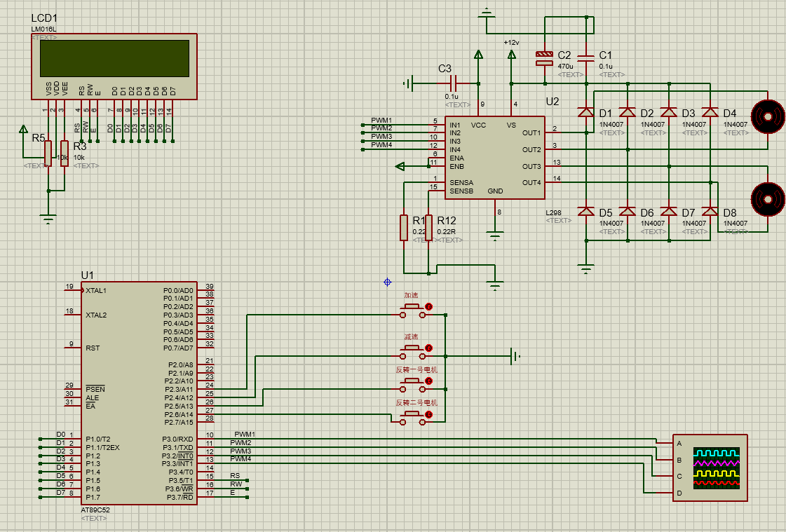Select the arrow terminal tied to ENA and ENB
The width and height of the screenshot is (786, 532).
pos(400,166)
